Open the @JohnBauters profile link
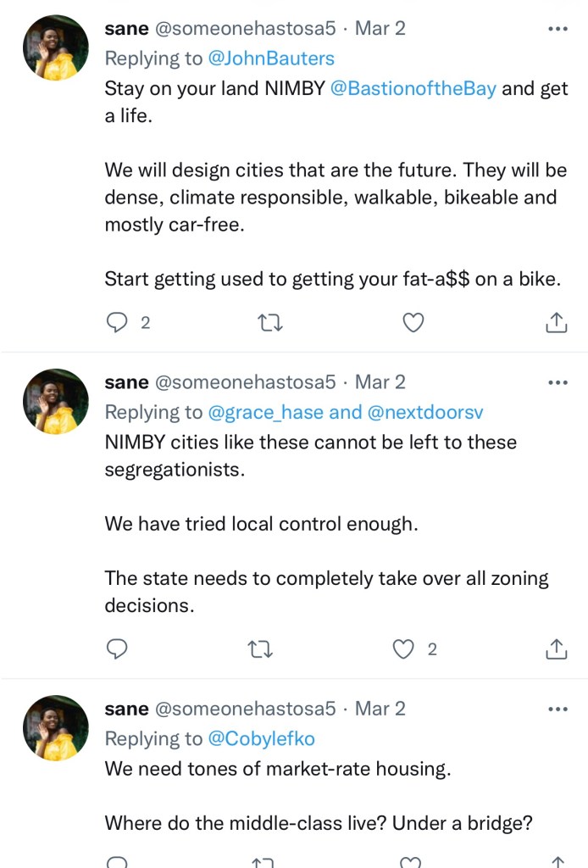Viewport: 588px width, 868px height. [271, 58]
